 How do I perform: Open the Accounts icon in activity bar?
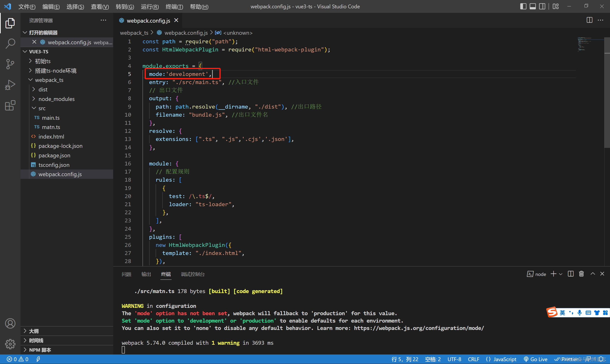coord(10,323)
